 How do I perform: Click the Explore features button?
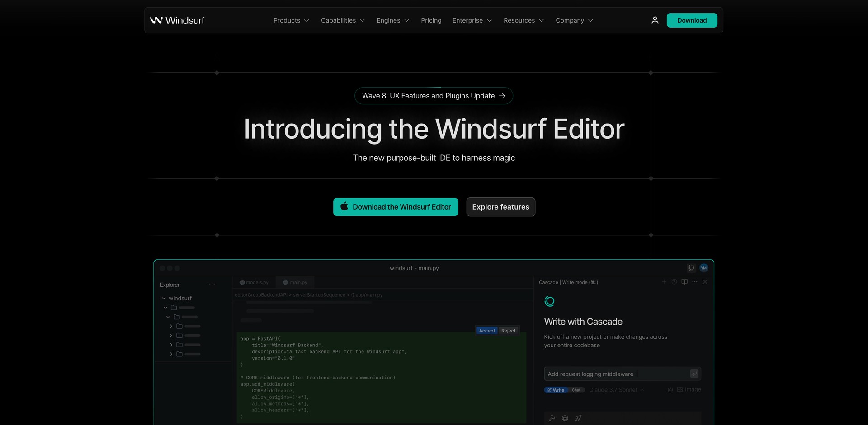(500, 207)
